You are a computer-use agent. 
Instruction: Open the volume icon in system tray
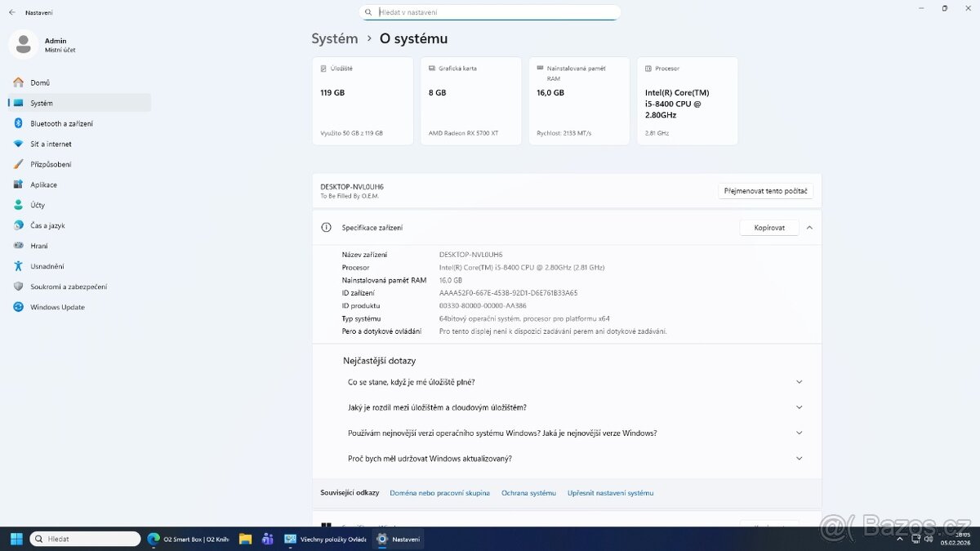pyautogui.click(x=929, y=539)
